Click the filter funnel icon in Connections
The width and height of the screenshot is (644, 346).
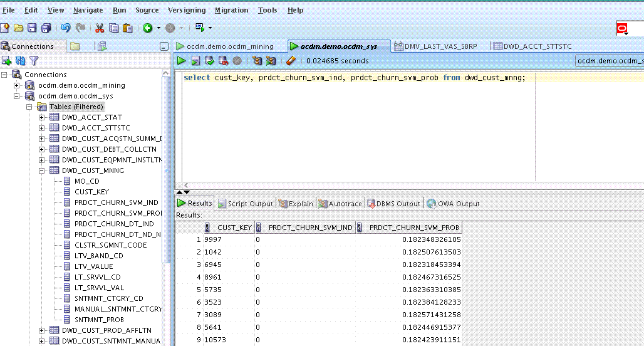pos(34,61)
